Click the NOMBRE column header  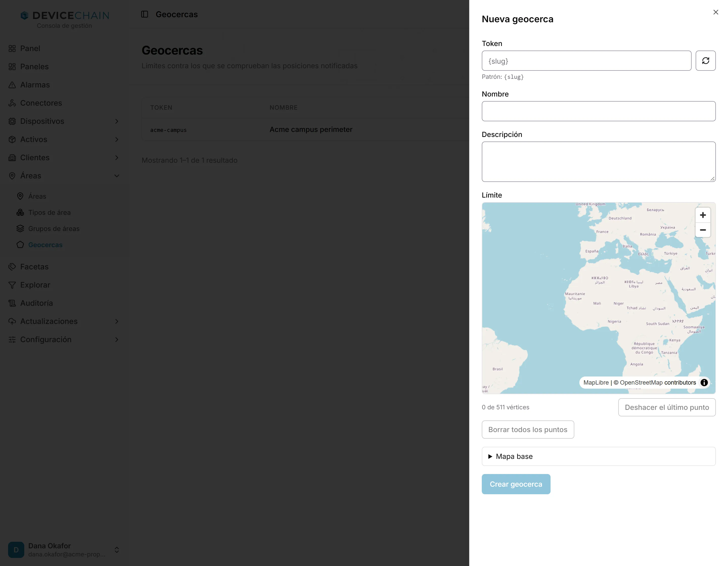pyautogui.click(x=283, y=108)
